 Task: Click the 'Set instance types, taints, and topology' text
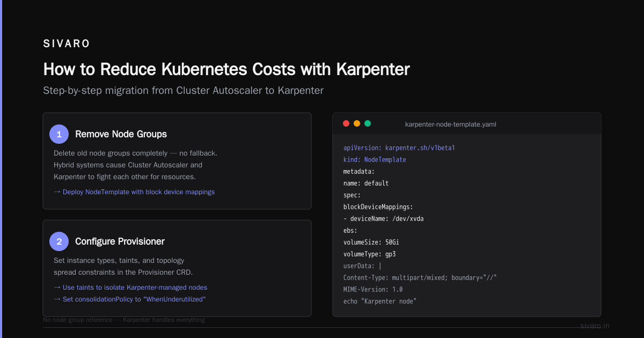[119, 260]
